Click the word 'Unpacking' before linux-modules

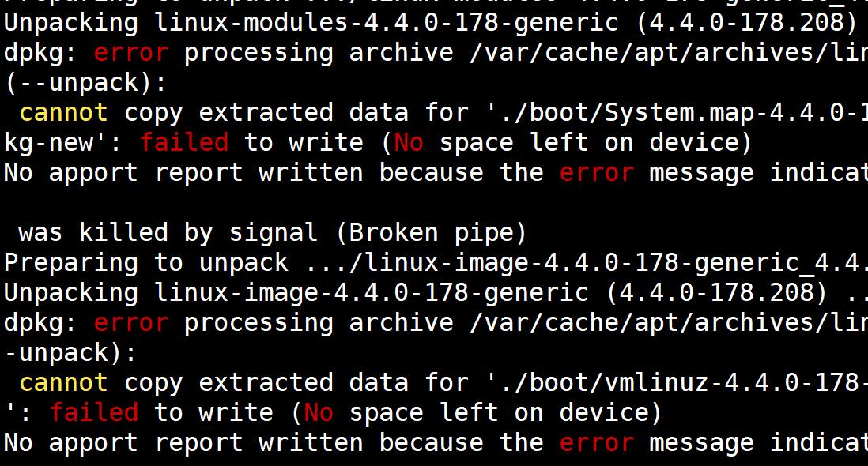[x=71, y=23]
